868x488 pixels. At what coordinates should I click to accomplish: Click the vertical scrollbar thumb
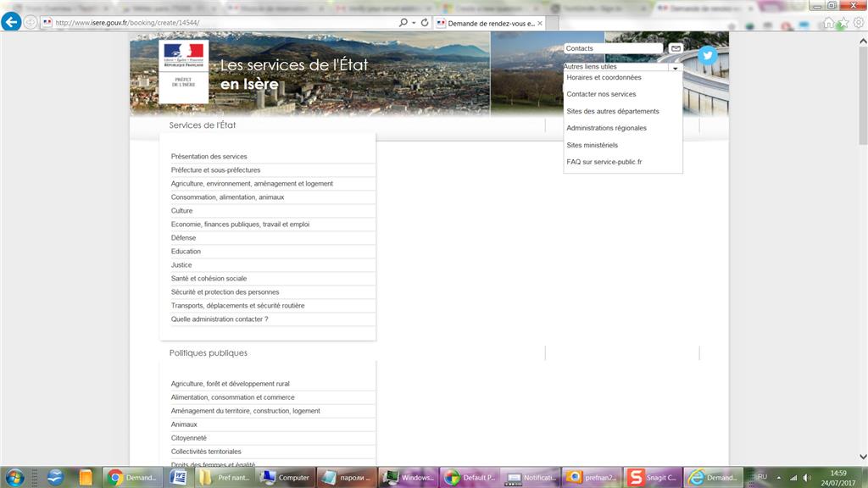[862, 95]
